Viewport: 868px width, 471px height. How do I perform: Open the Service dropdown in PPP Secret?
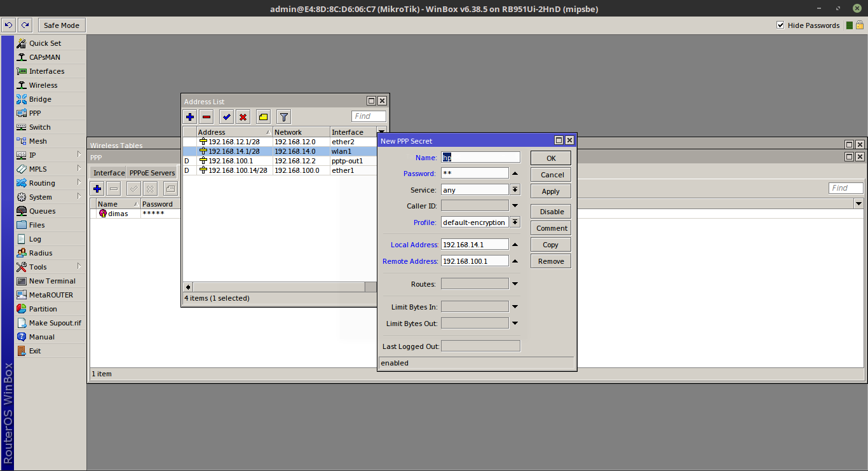(x=515, y=190)
